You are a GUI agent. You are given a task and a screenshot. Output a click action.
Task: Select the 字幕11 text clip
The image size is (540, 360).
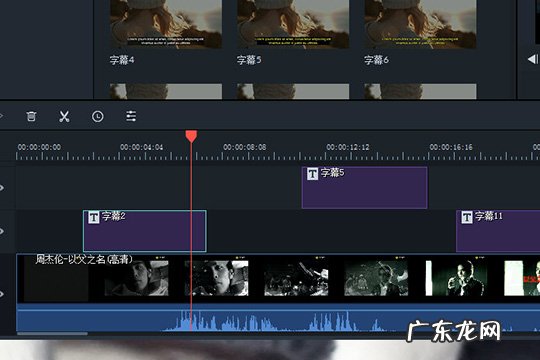click(498, 231)
